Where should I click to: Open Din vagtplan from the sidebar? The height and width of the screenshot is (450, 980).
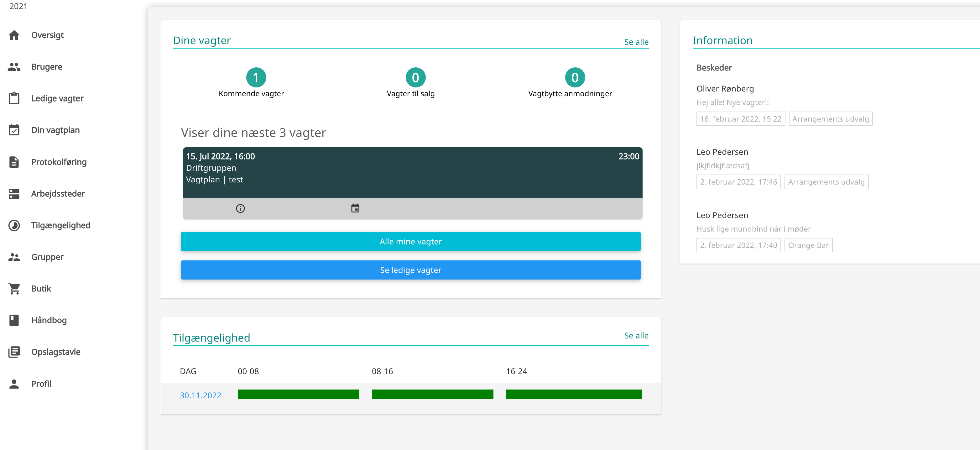click(x=55, y=130)
